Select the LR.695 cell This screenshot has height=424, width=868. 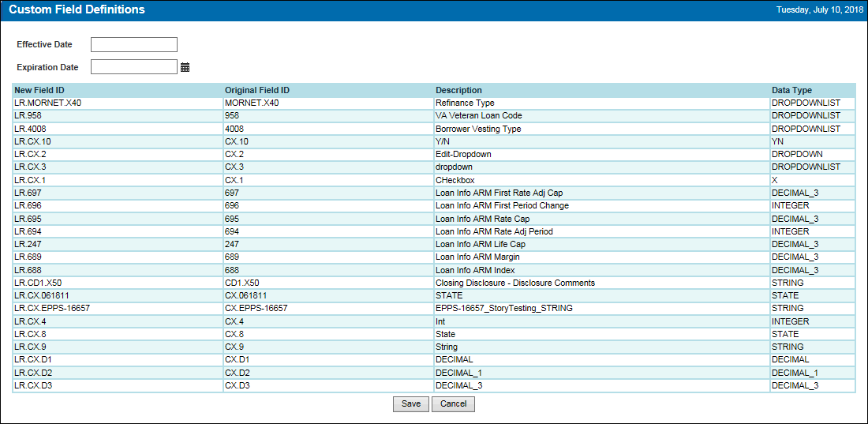coord(118,219)
